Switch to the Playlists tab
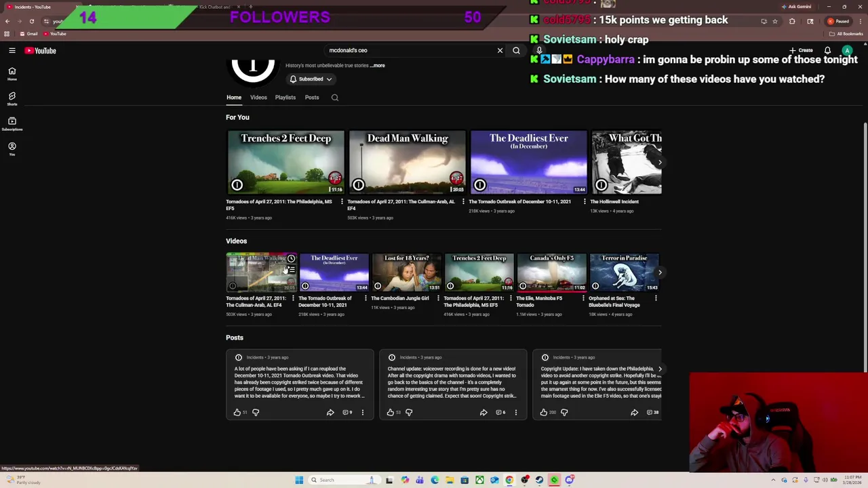Image resolution: width=868 pixels, height=488 pixels. coord(285,98)
